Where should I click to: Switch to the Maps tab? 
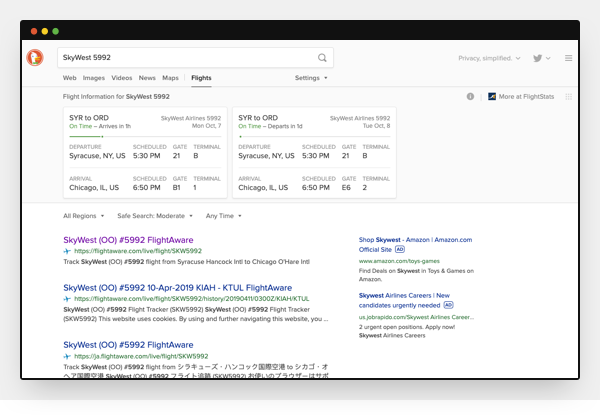pyautogui.click(x=170, y=78)
